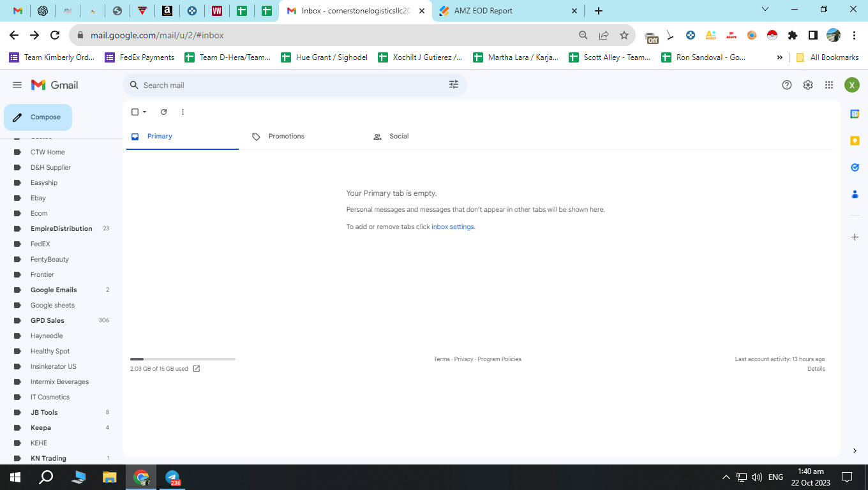Refresh the inbox

pos(163,112)
